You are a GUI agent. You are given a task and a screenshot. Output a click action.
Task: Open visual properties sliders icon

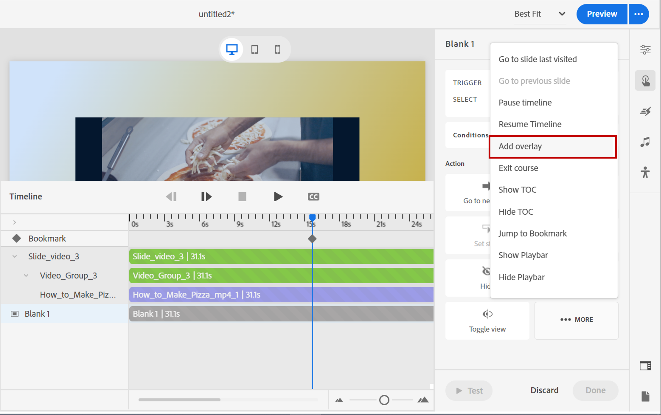pyautogui.click(x=645, y=49)
